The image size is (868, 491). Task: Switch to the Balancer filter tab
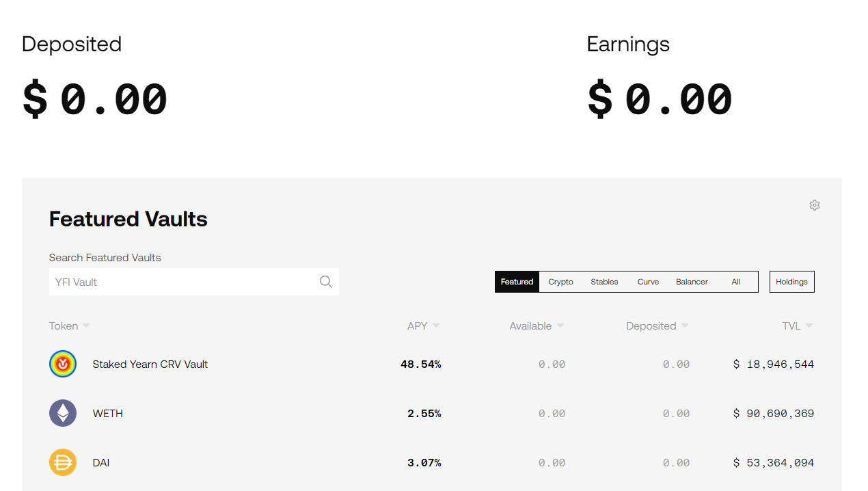[692, 282]
